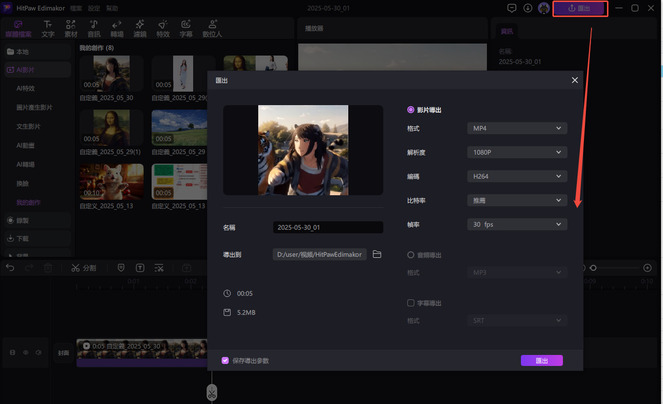This screenshot has height=404, width=663.
Task: Click the download icon in the title bar
Action: coord(528,8)
